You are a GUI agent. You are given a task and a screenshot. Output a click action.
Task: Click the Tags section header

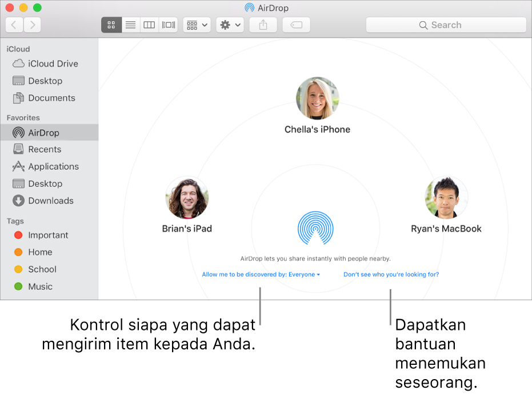point(15,221)
